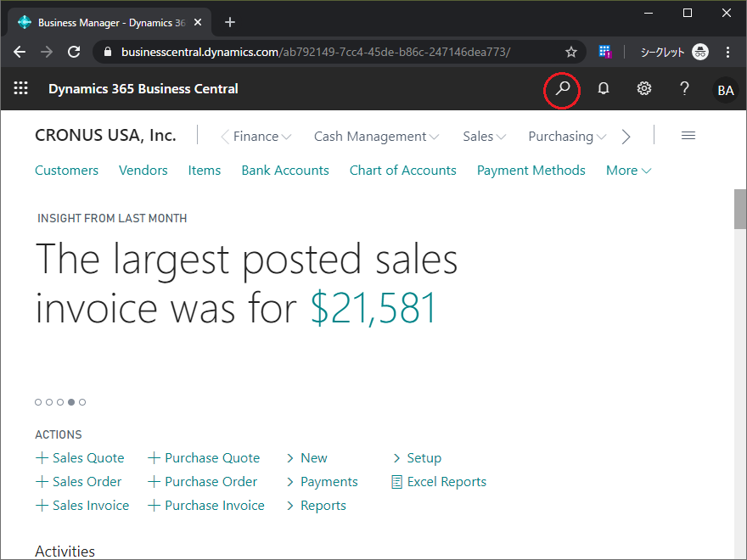Open the Payment Methods list
This screenshot has height=560, width=747.
(531, 171)
